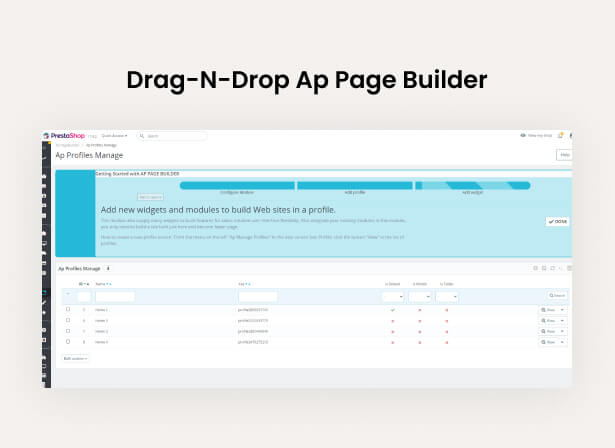Screen dimensions: 615x448
Task: Click View button in Home 4 row
Action: 548,342
